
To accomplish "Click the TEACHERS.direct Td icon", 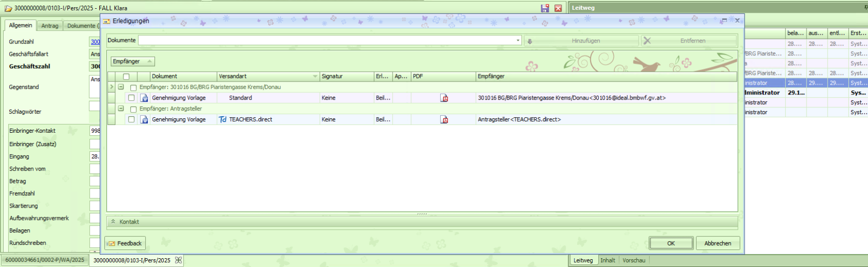I will click(223, 120).
